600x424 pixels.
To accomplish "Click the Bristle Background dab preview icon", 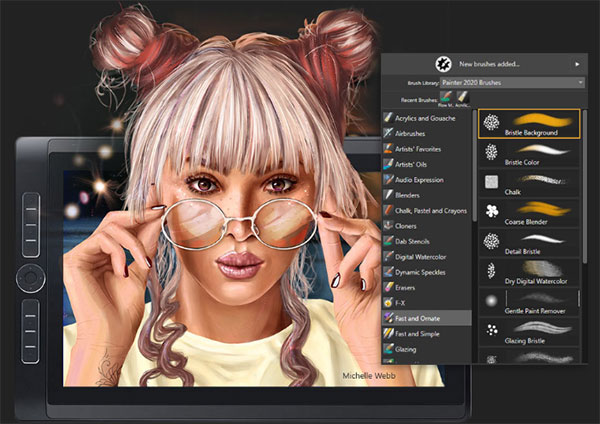I will click(x=491, y=122).
